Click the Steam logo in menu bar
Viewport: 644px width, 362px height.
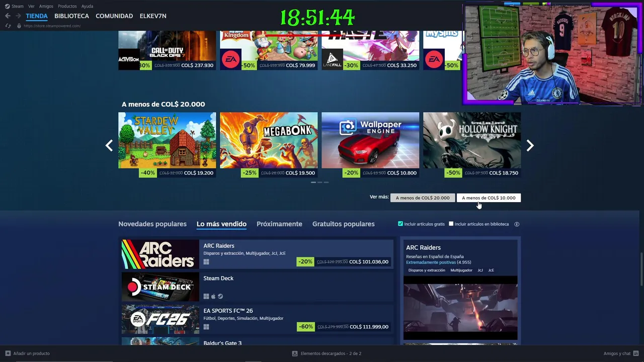7,6
